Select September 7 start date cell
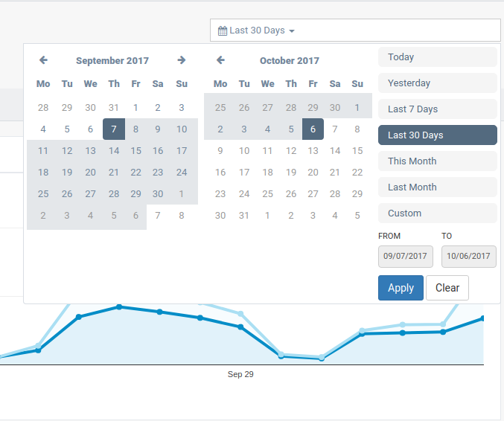Screen dimensions: 504x421 (x=114, y=129)
